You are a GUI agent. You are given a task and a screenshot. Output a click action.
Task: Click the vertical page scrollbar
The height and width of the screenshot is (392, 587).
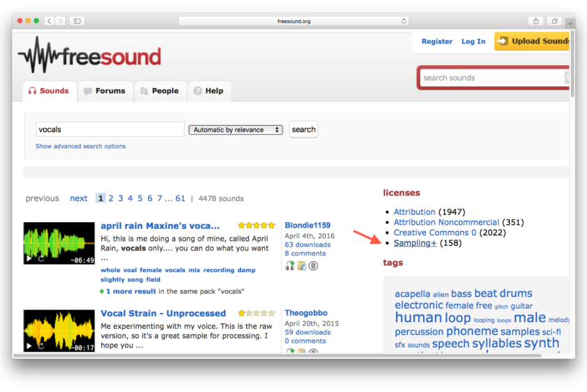point(572,64)
